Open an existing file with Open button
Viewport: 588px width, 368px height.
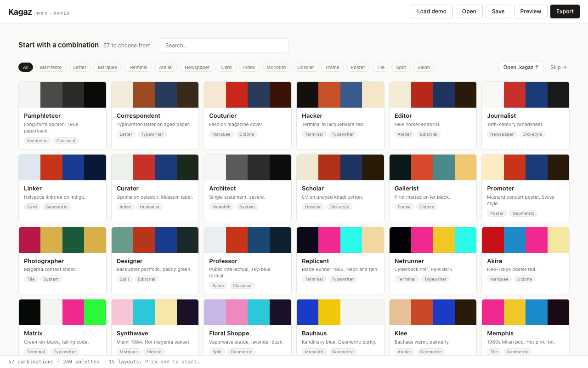tap(469, 11)
